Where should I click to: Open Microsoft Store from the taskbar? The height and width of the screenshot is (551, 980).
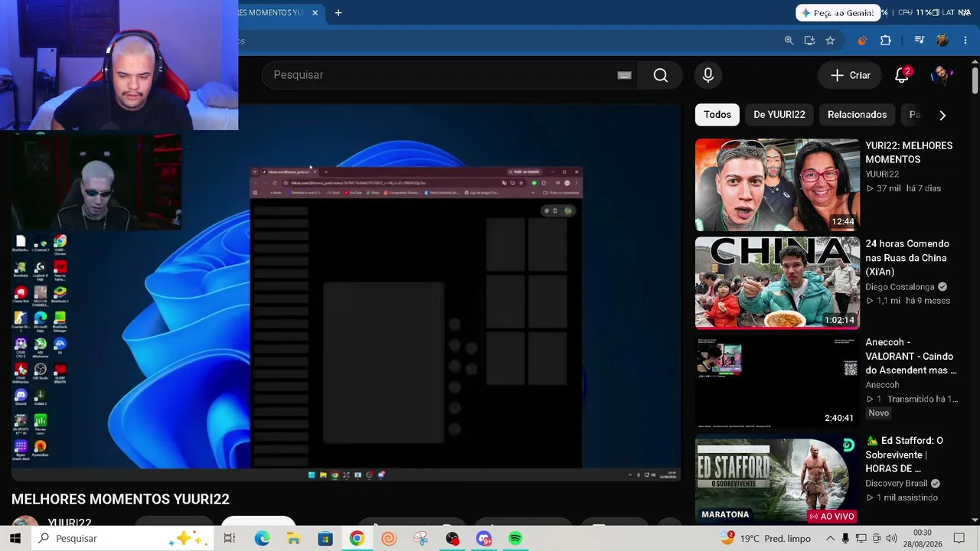(x=325, y=539)
